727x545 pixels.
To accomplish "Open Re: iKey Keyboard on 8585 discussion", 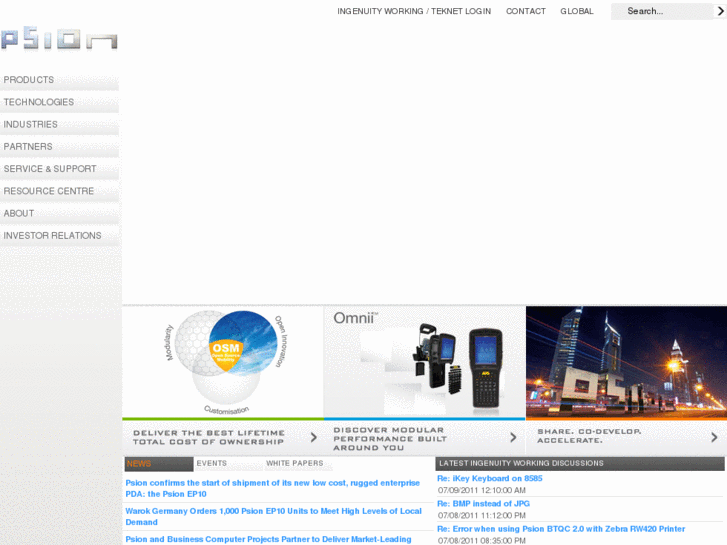I will coord(490,478).
